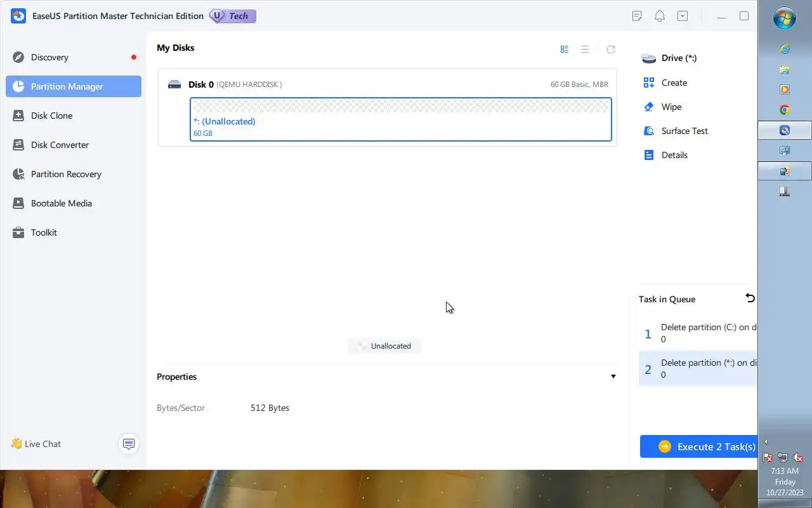The image size is (812, 508).
Task: Open the Windows Start orb
Action: [785, 17]
